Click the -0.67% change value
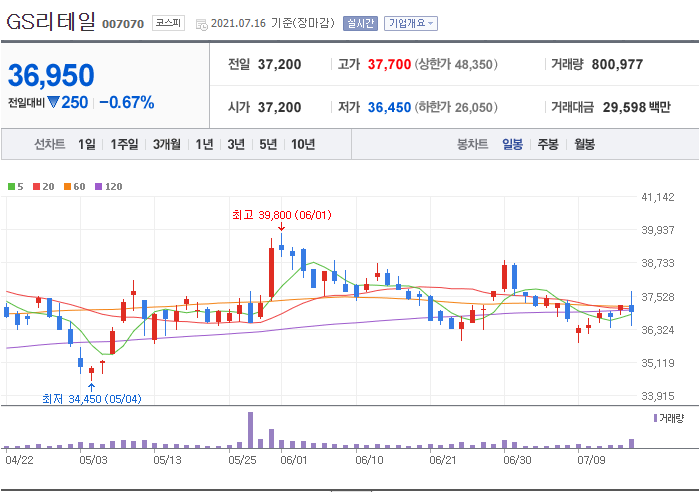The width and height of the screenshot is (699, 492). coord(127,102)
